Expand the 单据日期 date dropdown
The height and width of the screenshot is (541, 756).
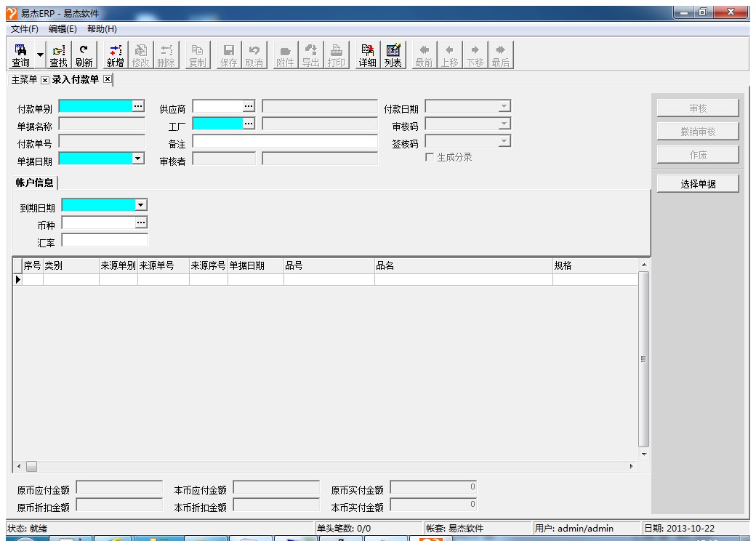click(x=138, y=158)
